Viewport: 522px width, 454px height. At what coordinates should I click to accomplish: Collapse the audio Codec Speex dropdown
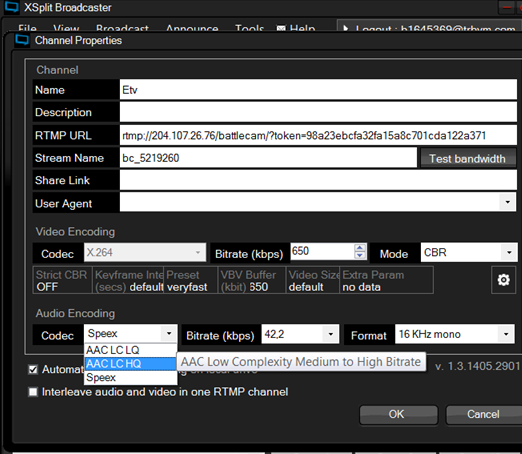pyautogui.click(x=169, y=333)
